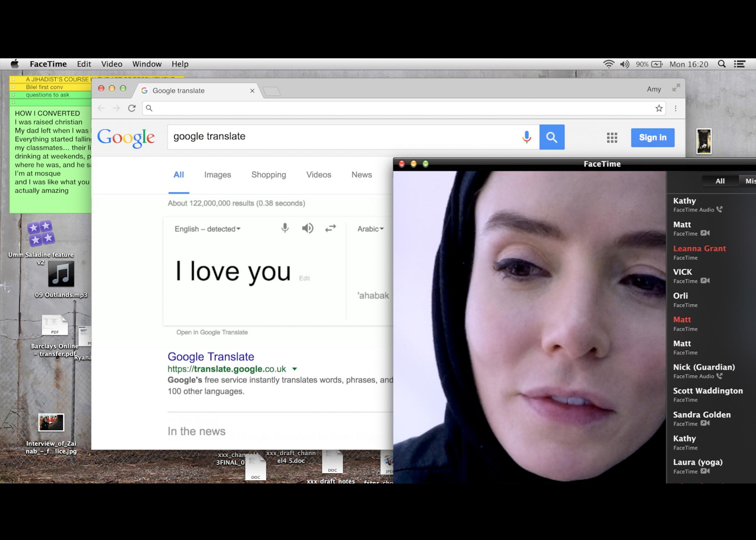This screenshot has width=756, height=540.
Task: Expand the English – detected language dropdown
Action: coord(207,229)
